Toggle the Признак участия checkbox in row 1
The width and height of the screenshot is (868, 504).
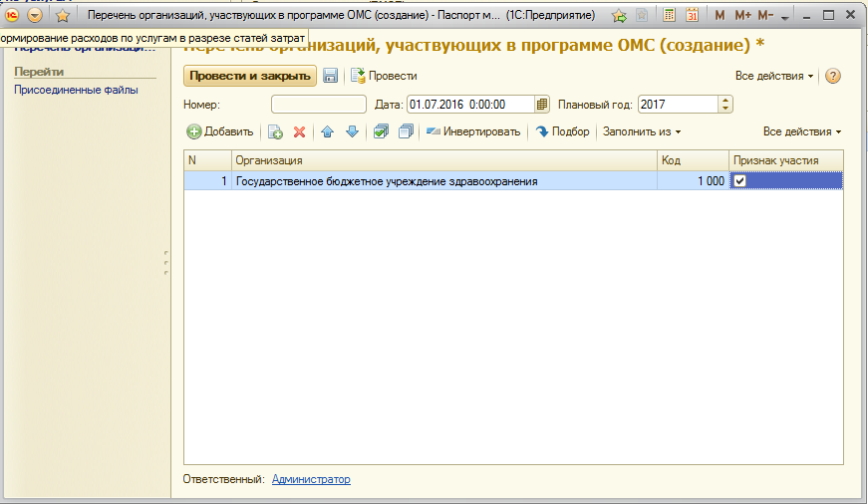(738, 181)
